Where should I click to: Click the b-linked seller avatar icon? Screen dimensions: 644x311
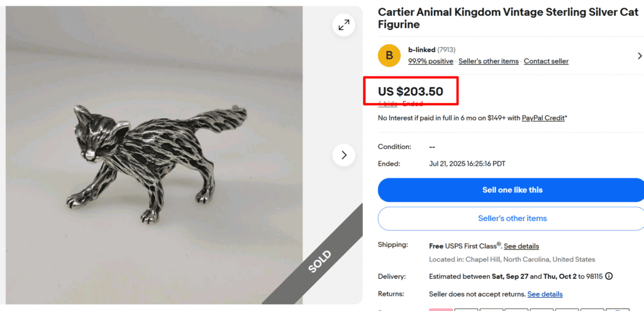click(389, 55)
